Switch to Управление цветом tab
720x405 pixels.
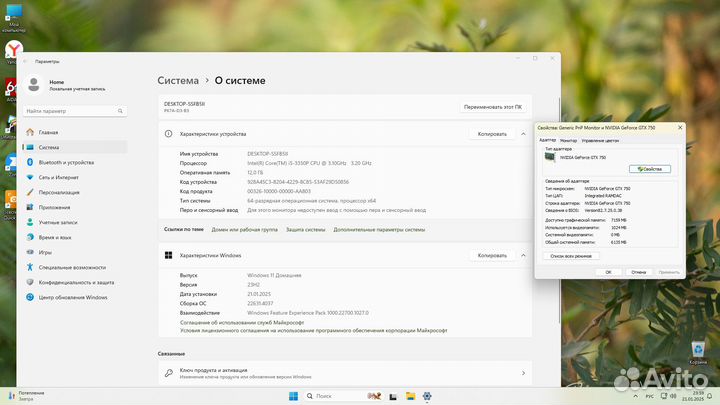(600, 141)
